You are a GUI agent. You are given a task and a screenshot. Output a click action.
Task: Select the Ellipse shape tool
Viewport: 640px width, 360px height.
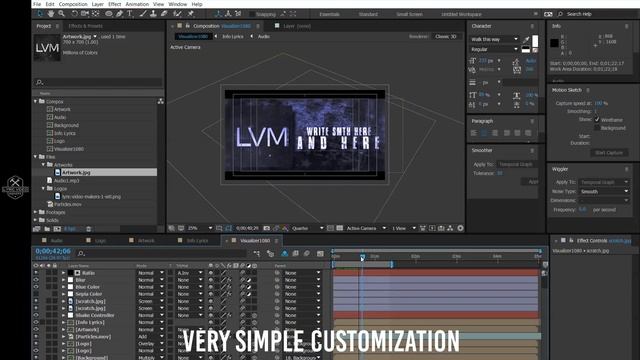(x=109, y=14)
